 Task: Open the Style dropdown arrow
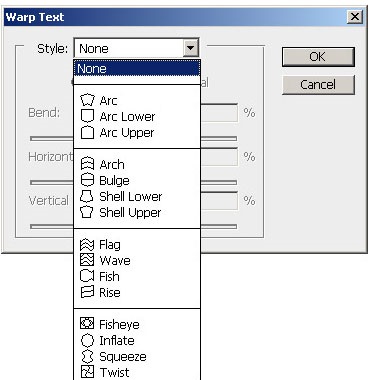tap(190, 48)
